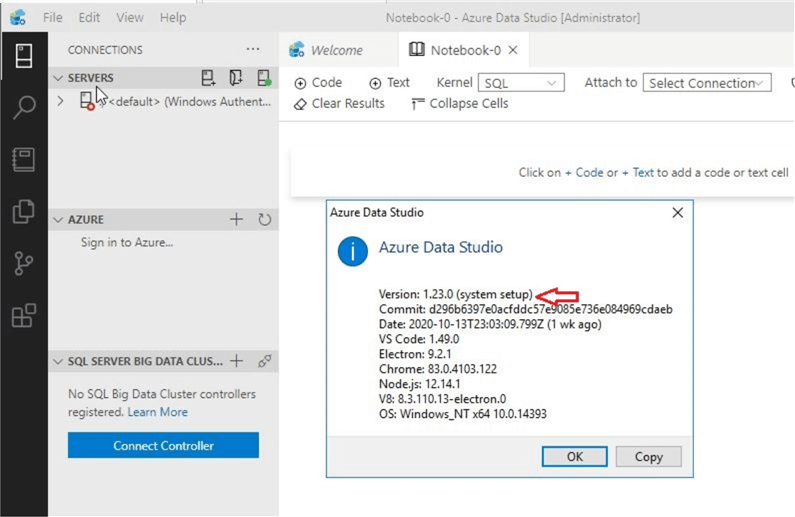The height and width of the screenshot is (517, 795).
Task: Add Azure account with plus icon
Action: pyautogui.click(x=237, y=219)
